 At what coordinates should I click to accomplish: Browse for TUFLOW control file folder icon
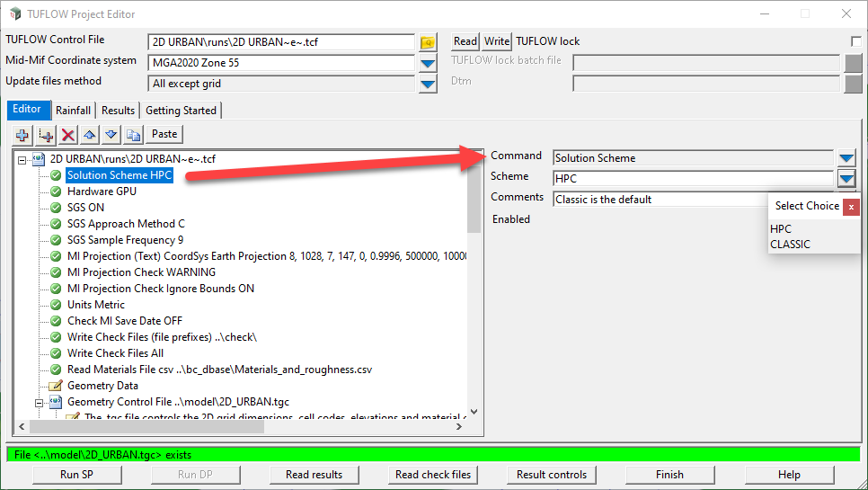pos(428,42)
